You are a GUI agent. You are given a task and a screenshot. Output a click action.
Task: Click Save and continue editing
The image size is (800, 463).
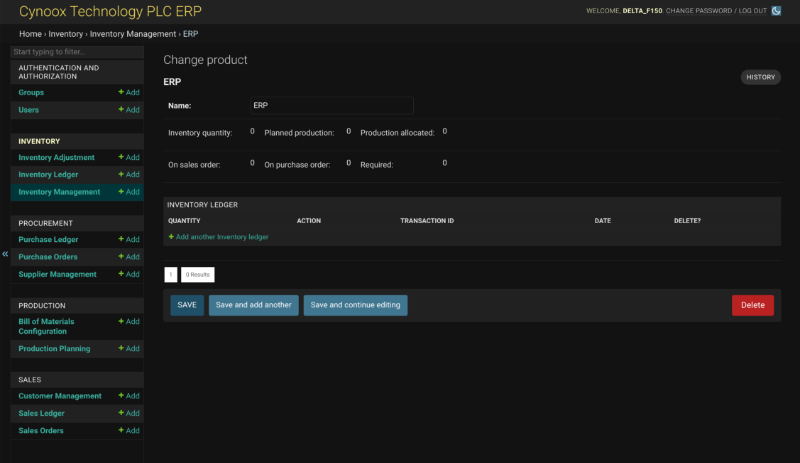(x=356, y=305)
